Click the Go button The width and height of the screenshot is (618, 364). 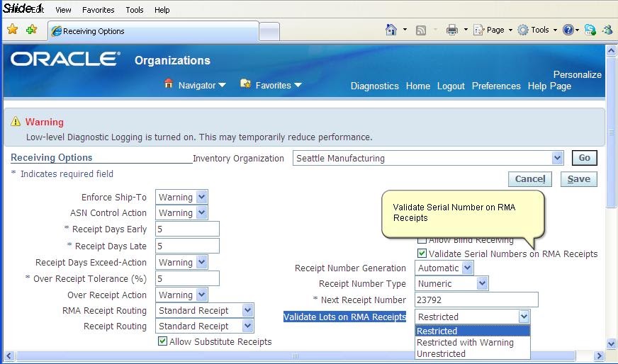tap(585, 158)
